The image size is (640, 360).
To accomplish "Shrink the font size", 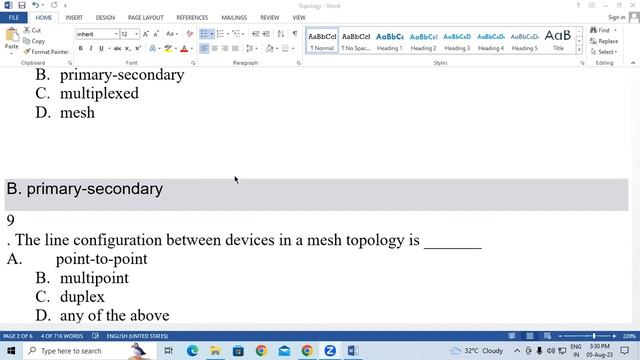I will click(156, 34).
